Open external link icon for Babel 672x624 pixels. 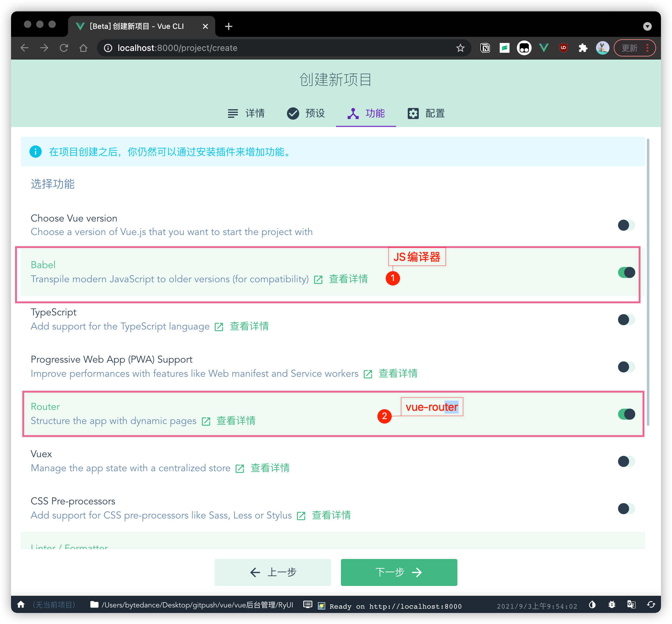point(318,279)
